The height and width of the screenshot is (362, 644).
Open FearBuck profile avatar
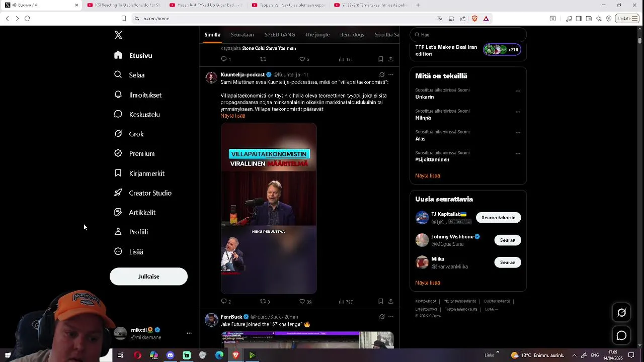tap(211, 320)
